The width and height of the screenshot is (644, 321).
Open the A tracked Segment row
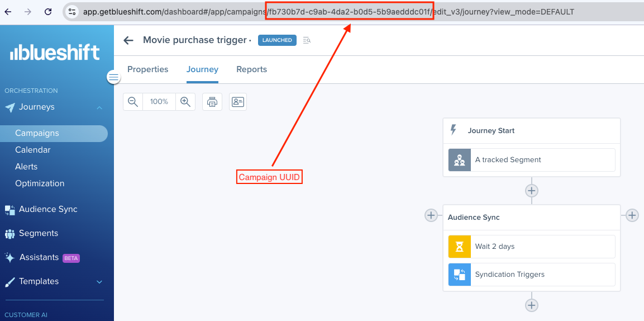[532, 160]
